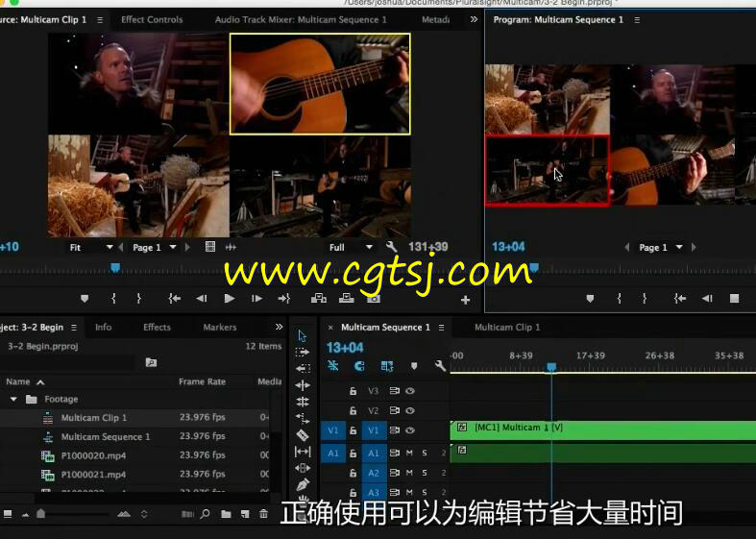This screenshot has height=539, width=756.
Task: Open Program monitor Page 1 dropdown
Action: point(661,247)
